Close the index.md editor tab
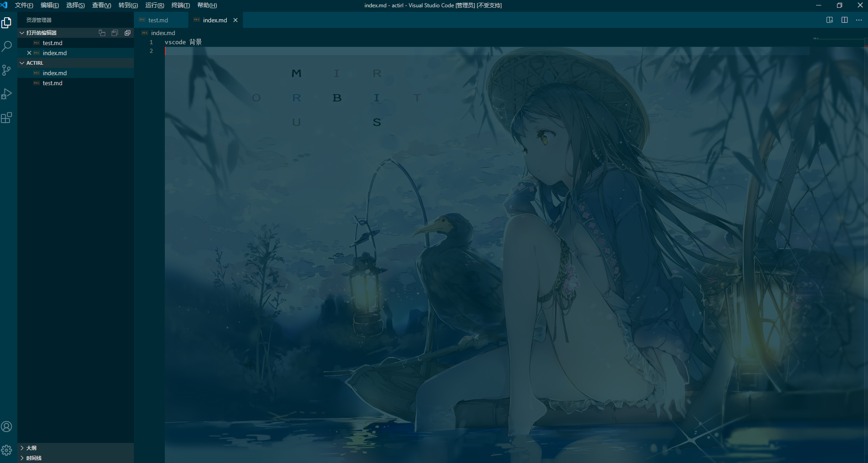 click(235, 20)
